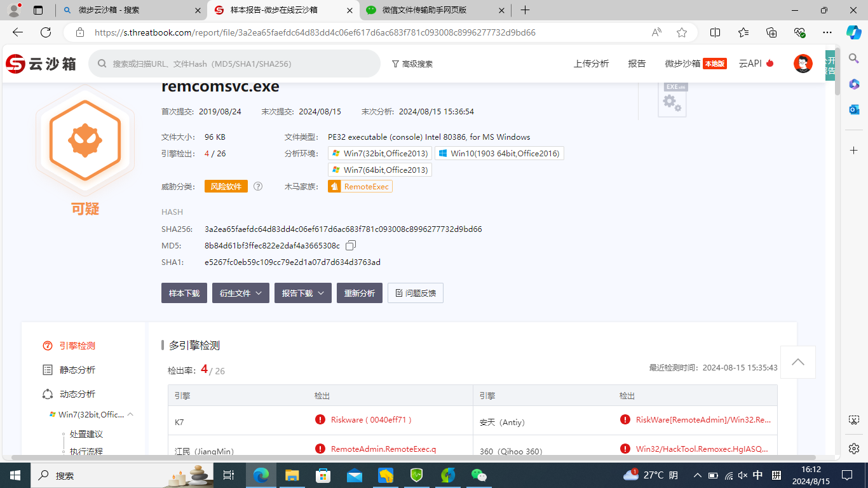Viewport: 868px width, 488px height.
Task: Open the Browser essentials heart icon
Action: [x=799, y=32]
